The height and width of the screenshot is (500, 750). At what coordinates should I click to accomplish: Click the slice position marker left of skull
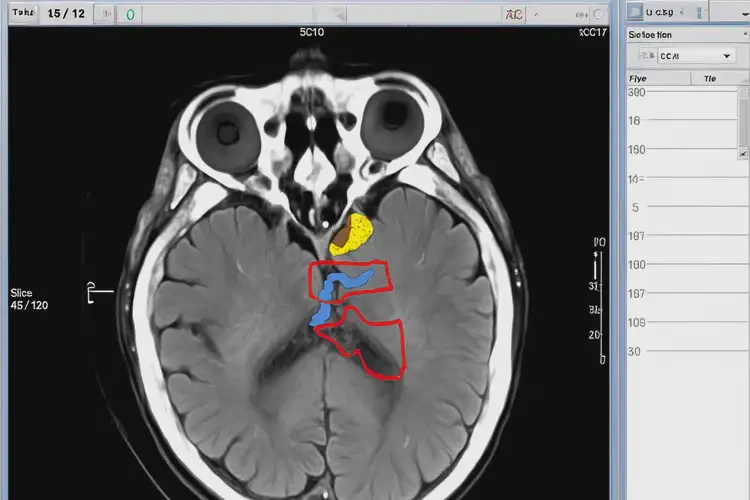pyautogui.click(x=93, y=292)
